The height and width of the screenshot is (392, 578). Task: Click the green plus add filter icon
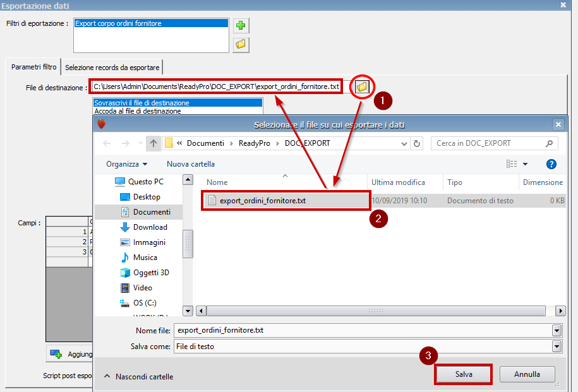pyautogui.click(x=241, y=26)
